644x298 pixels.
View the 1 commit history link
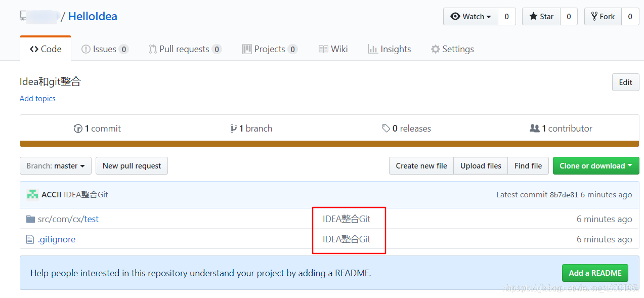tap(97, 129)
